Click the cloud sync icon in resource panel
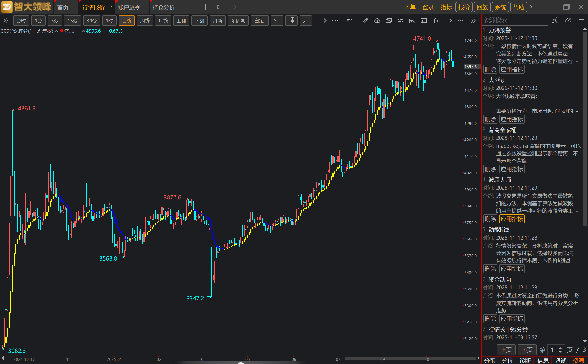The width and height of the screenshot is (588, 364). pos(568,20)
